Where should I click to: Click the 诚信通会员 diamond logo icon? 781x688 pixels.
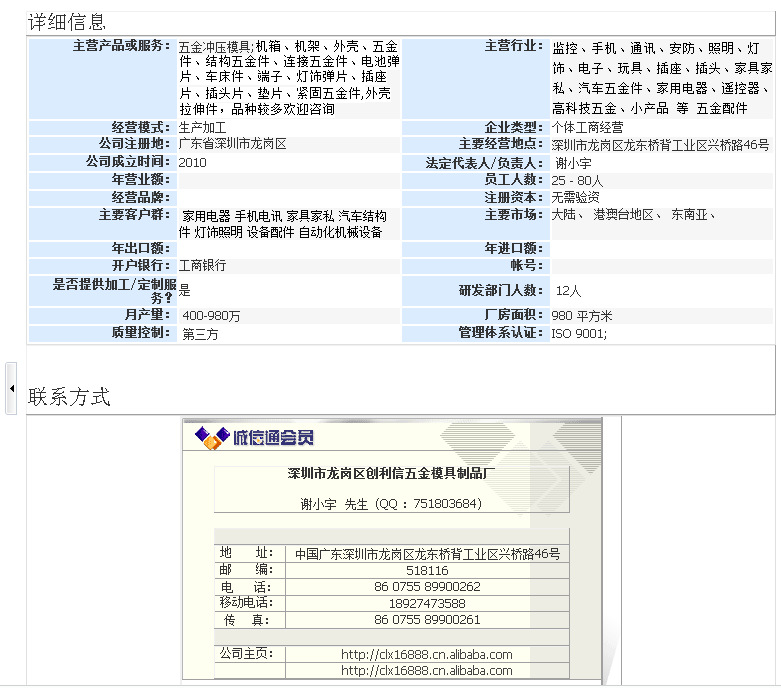(210, 437)
